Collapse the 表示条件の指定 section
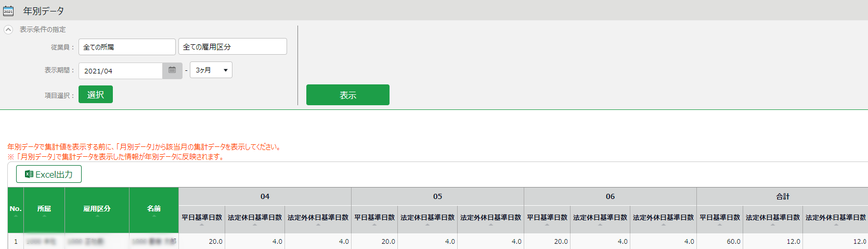The height and width of the screenshot is (249, 868). pos(8,30)
